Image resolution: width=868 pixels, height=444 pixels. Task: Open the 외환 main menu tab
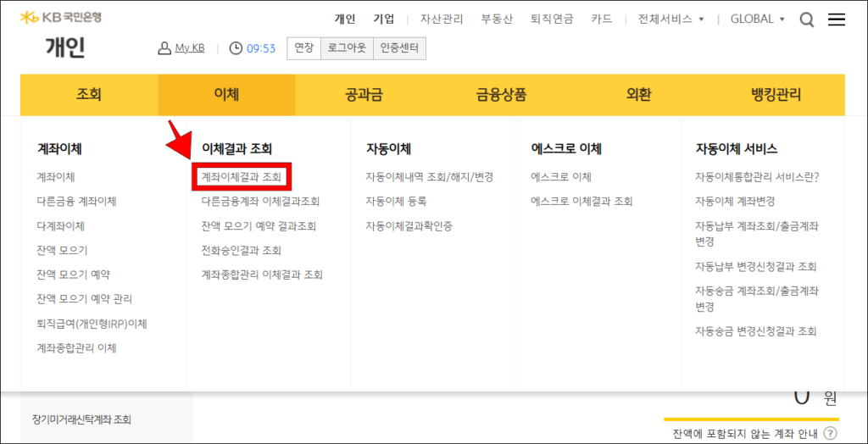pos(639,95)
